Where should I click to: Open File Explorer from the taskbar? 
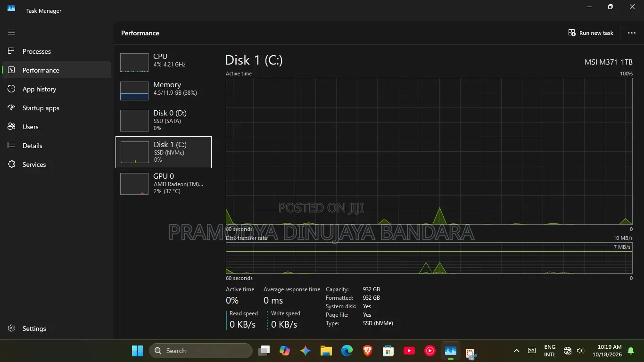coord(326,351)
